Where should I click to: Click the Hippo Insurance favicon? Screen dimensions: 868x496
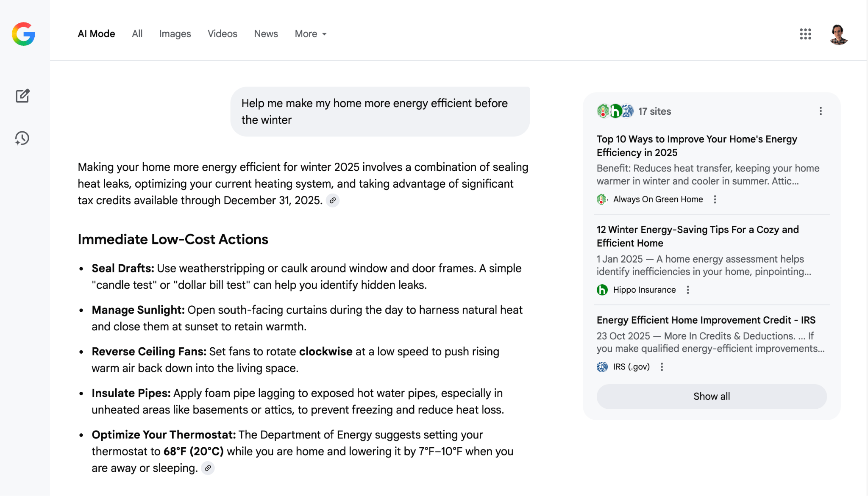pyautogui.click(x=602, y=290)
